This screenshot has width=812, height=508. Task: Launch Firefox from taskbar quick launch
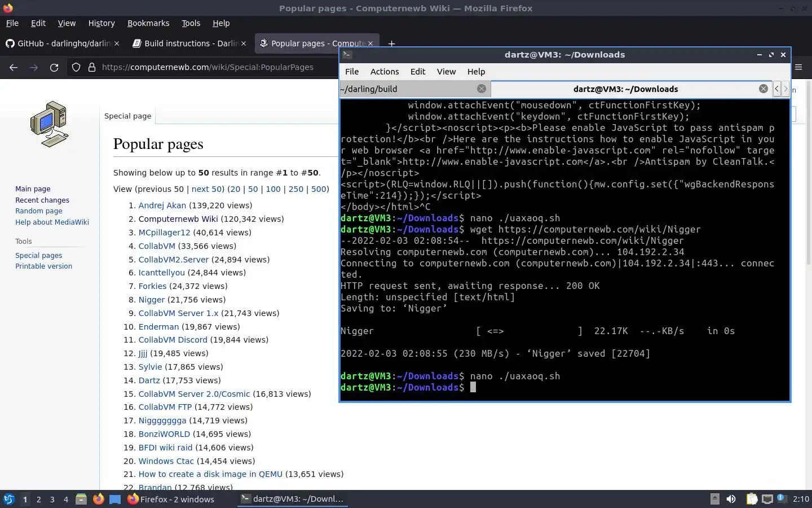(98, 499)
